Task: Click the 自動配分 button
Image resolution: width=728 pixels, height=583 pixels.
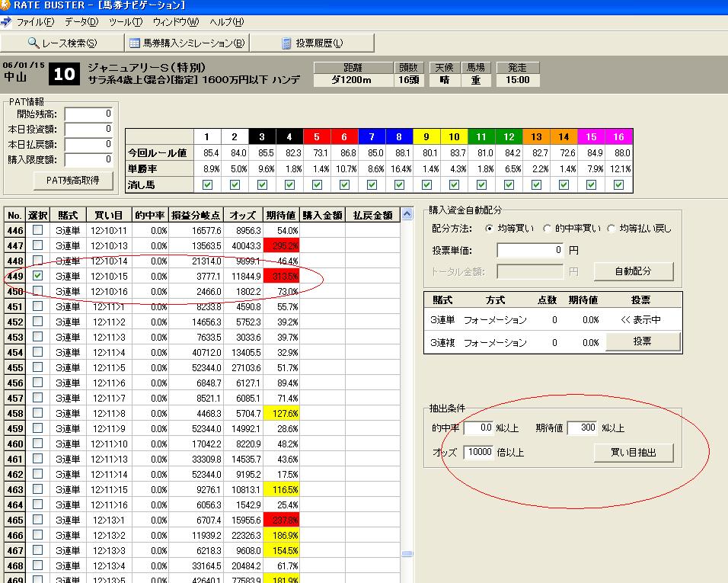Action: pos(634,271)
